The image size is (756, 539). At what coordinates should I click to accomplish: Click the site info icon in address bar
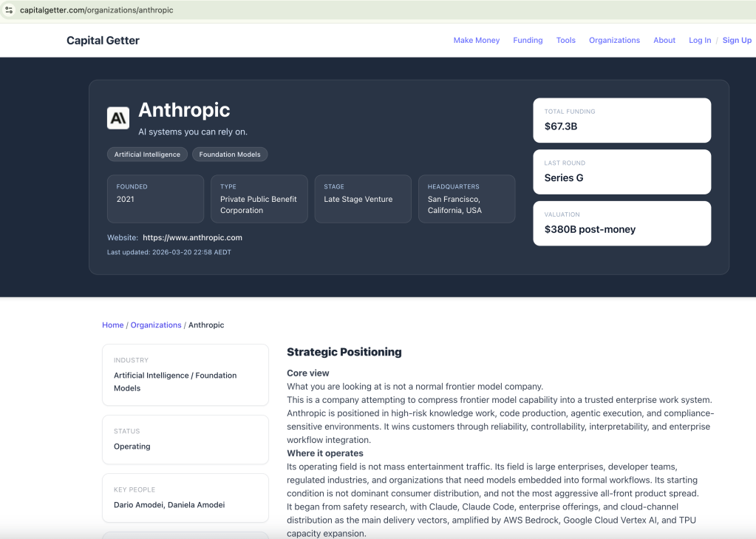[x=10, y=10]
